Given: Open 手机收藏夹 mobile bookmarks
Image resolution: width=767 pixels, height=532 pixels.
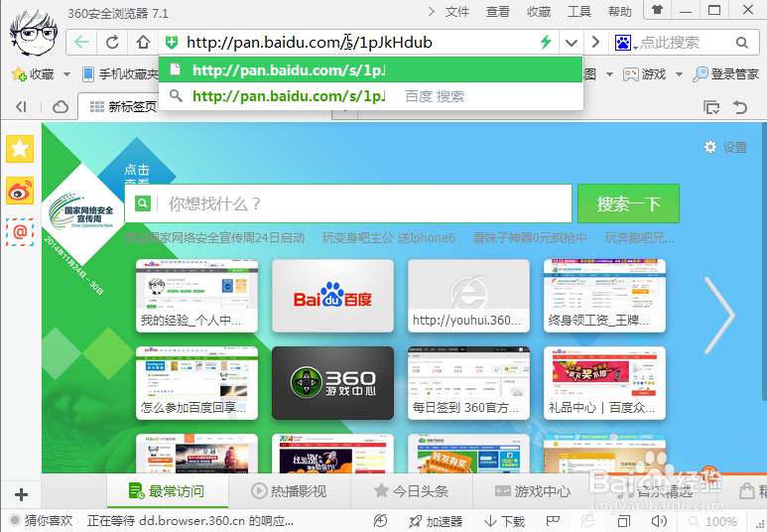Looking at the screenshot, I should click(121, 73).
